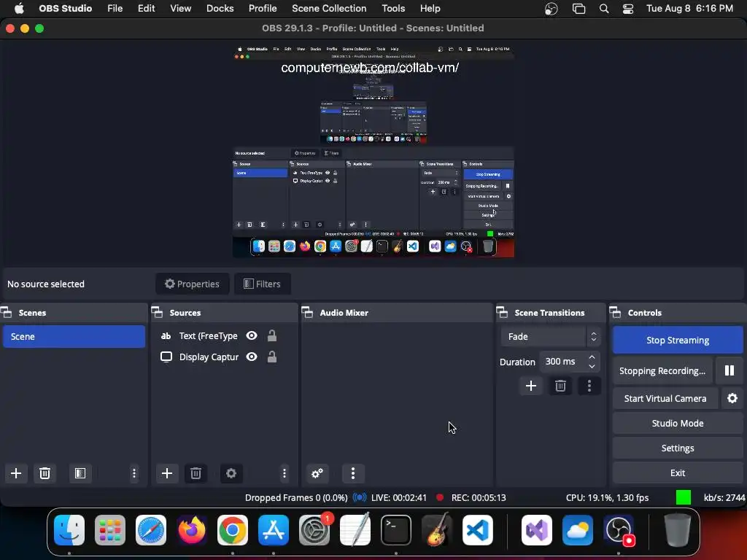Click Stop Streaming button
The image size is (747, 560).
click(x=678, y=340)
